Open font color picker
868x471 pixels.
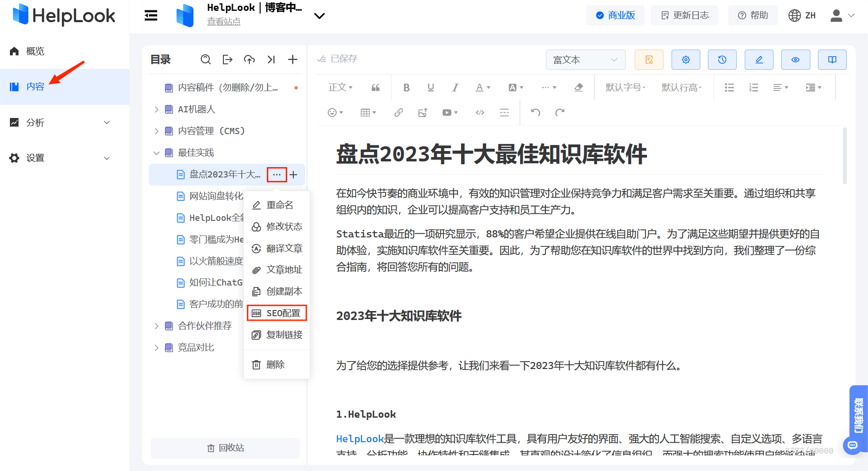pos(483,87)
